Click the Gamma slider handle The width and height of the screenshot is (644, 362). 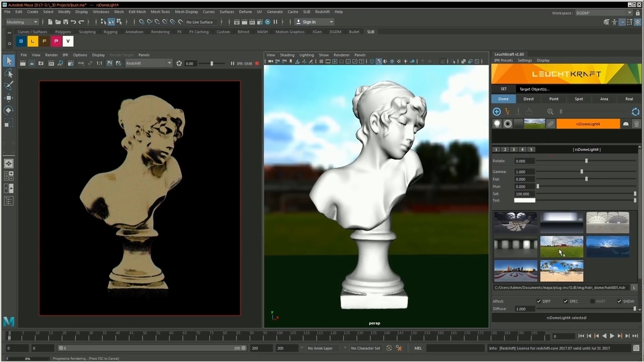[582, 172]
